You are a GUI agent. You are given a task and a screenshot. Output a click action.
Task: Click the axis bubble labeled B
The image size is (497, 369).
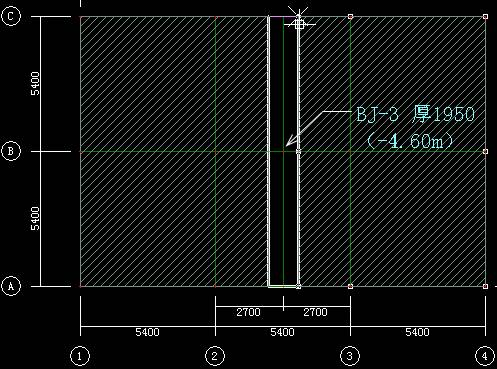click(x=11, y=151)
